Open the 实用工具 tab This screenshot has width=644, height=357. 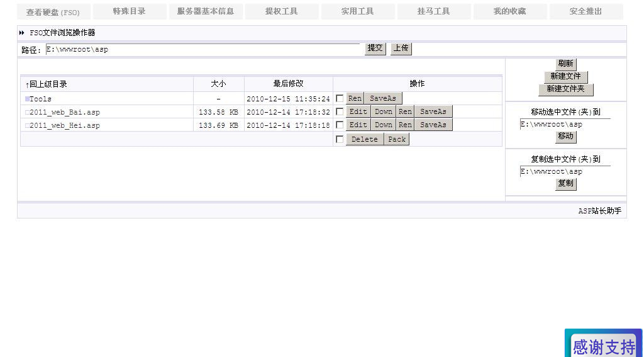(357, 11)
